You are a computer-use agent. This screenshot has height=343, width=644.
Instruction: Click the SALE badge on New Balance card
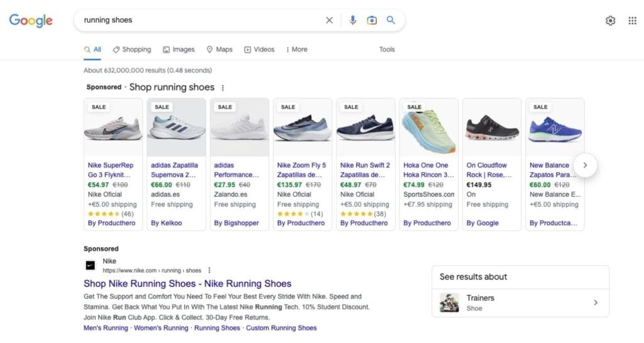pos(540,107)
